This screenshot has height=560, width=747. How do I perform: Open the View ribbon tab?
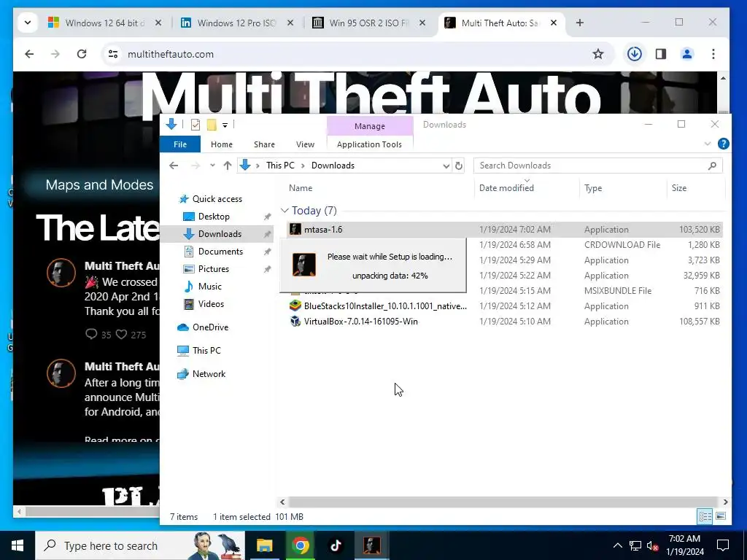coord(305,144)
